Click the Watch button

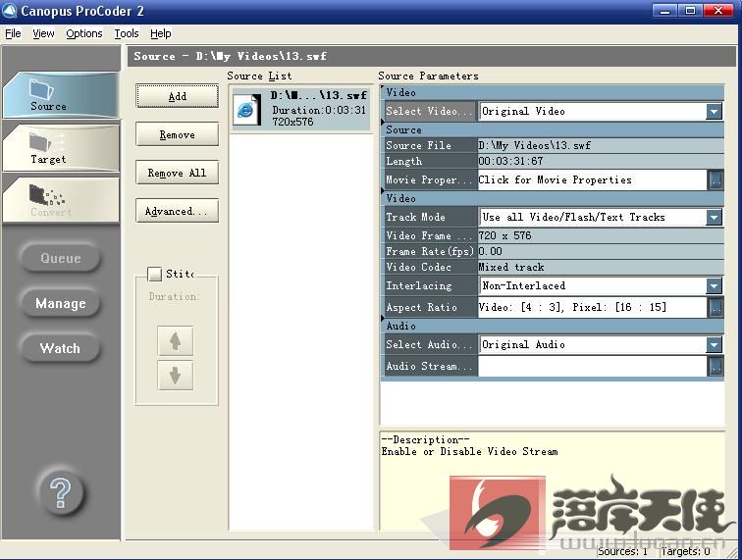coord(61,348)
